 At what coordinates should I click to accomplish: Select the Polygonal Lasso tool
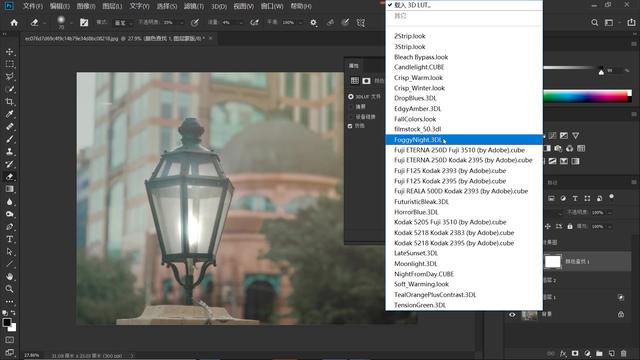point(10,77)
